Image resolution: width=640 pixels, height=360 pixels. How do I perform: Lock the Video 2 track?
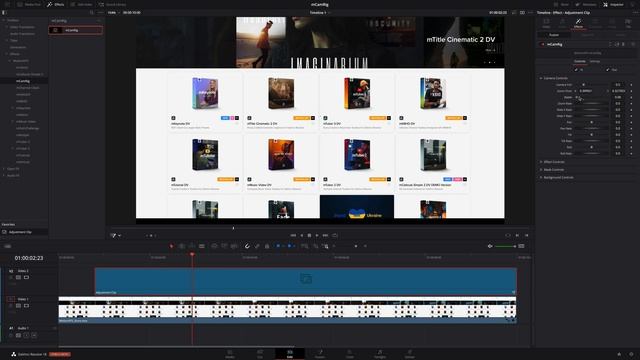[x=11, y=278]
